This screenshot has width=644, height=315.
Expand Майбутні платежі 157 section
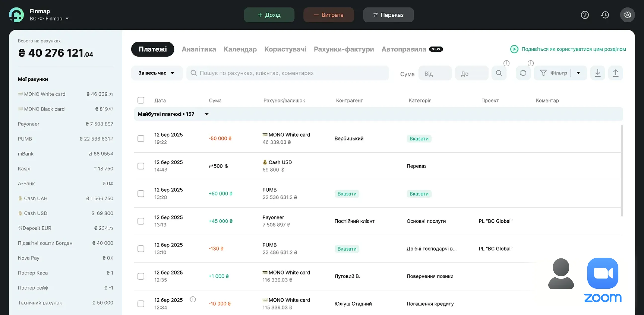click(x=206, y=114)
